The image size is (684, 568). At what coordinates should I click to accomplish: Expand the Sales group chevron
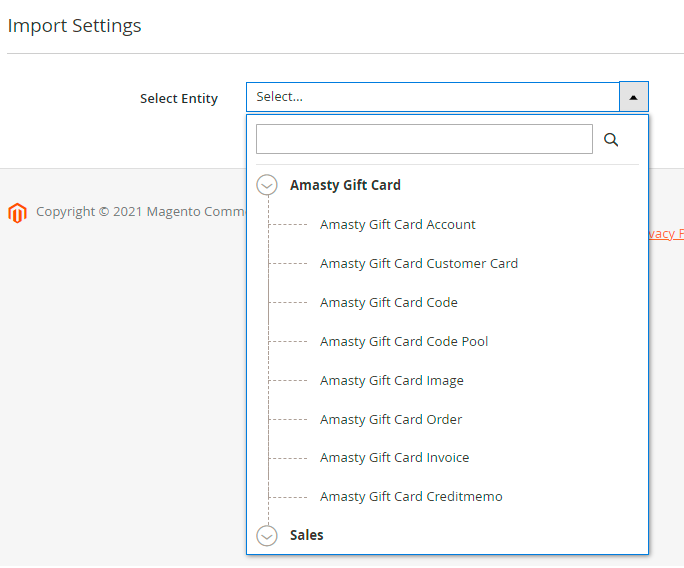pyautogui.click(x=267, y=536)
